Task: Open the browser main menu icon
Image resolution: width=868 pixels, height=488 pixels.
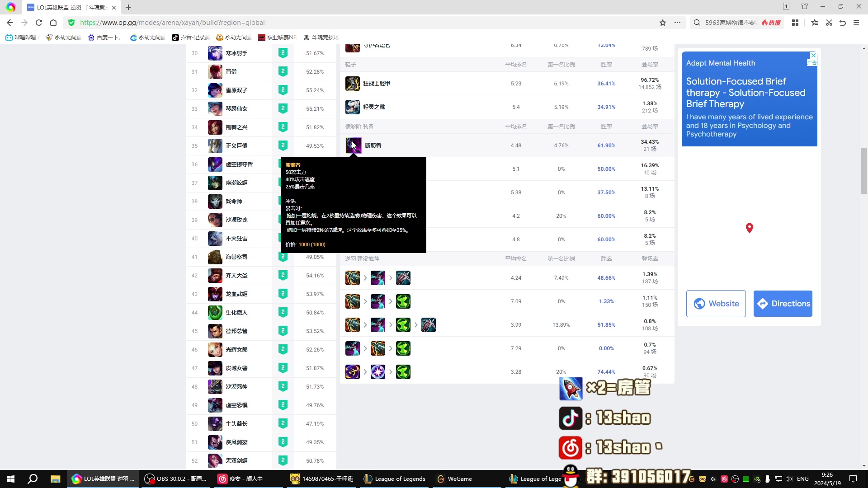Action: pyautogui.click(x=856, y=23)
